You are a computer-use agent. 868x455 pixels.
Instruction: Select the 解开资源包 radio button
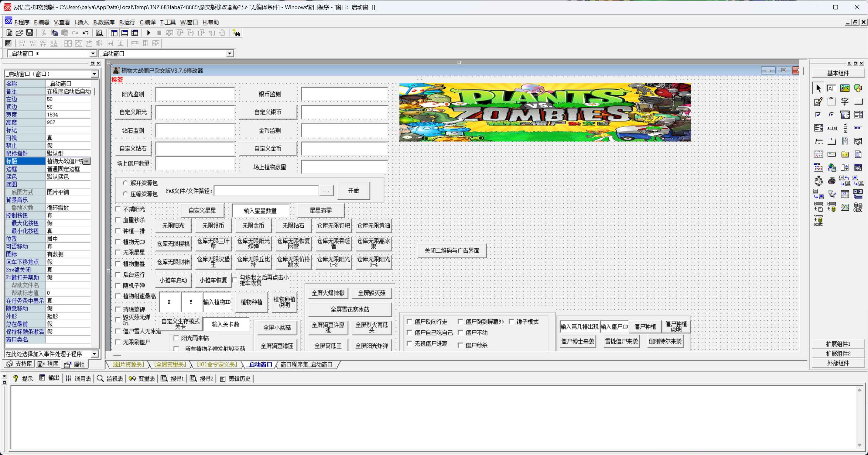tap(125, 183)
